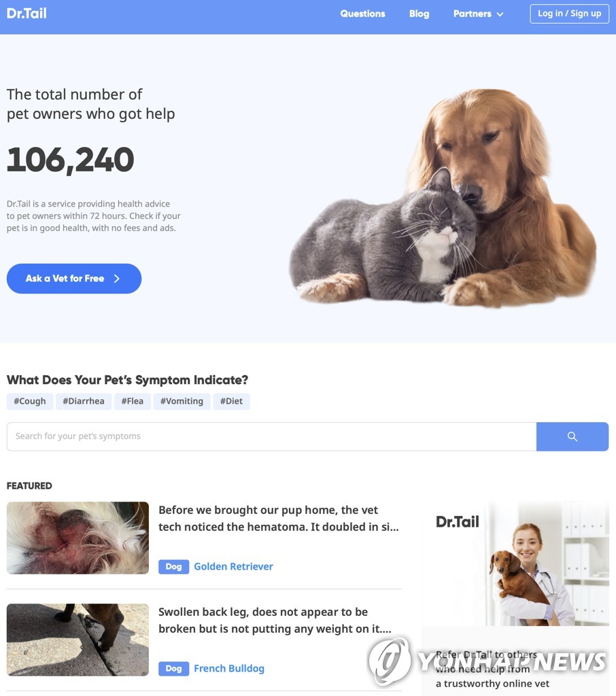Select the #Cough symptom tag
Viewport: 616px width, 696px height.
(30, 401)
